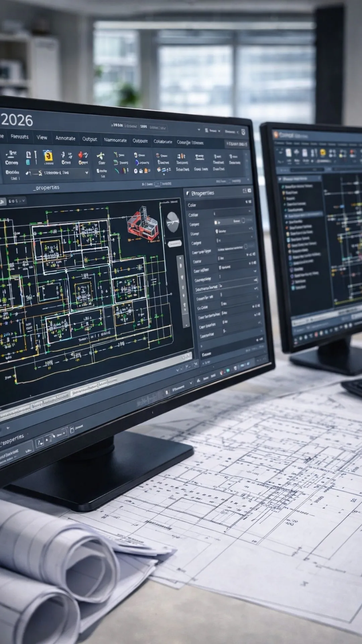Viewport: 362px width, 644px height.
Task: Click the 'Properties' label at screen bottom left
Action: 12,440
